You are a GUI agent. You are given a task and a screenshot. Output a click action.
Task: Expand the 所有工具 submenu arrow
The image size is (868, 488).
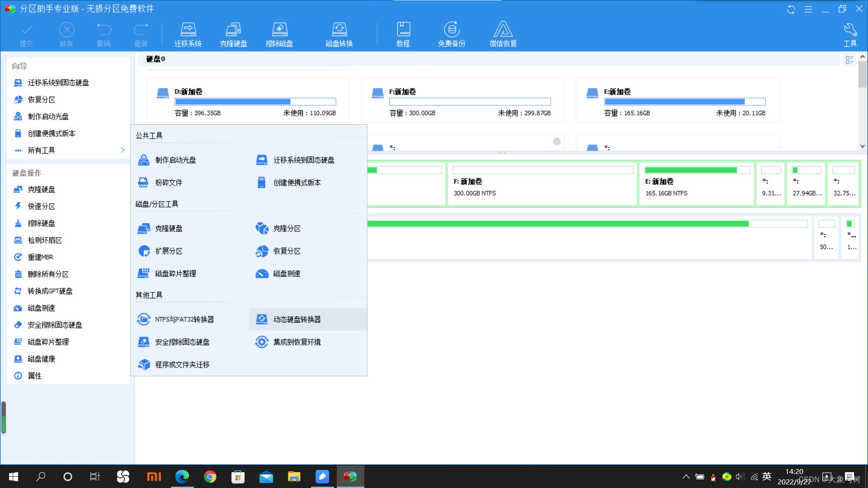(x=123, y=150)
